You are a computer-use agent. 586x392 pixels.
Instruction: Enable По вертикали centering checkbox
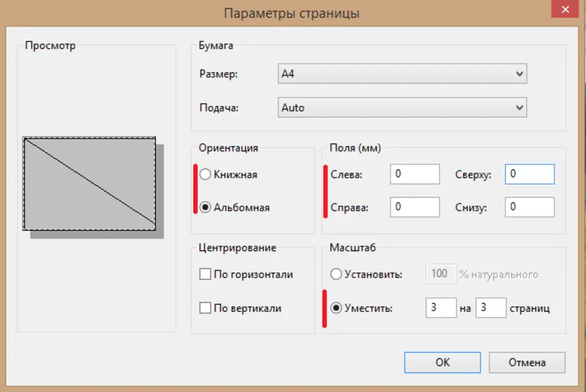pos(205,308)
